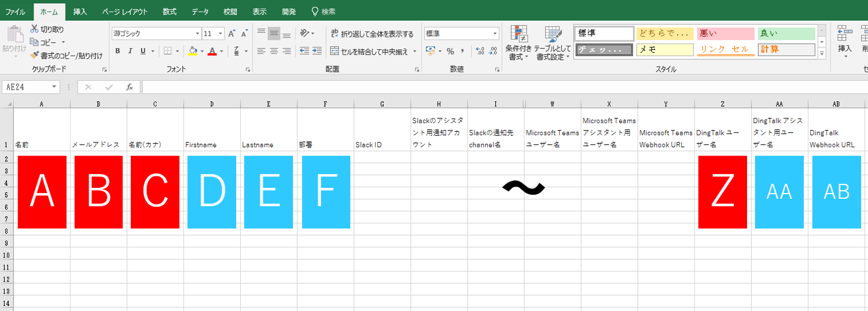Click the decrease indent icon
Image resolution: width=868 pixels, height=311 pixels.
[304, 51]
